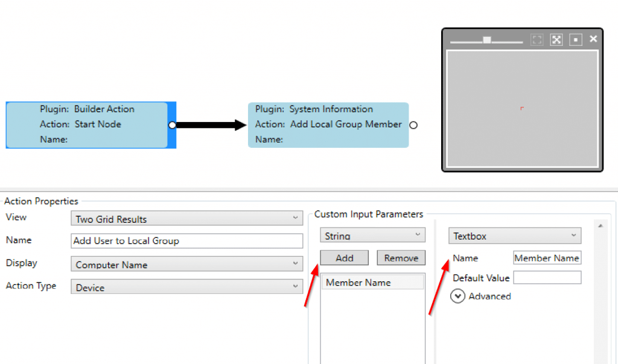Adjust the minimap zoom slider handle
Image resolution: width=618 pixels, height=364 pixels.
tap(487, 40)
